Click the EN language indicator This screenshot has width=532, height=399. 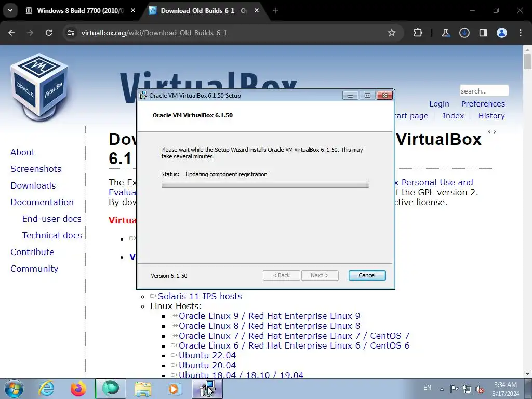(427, 388)
